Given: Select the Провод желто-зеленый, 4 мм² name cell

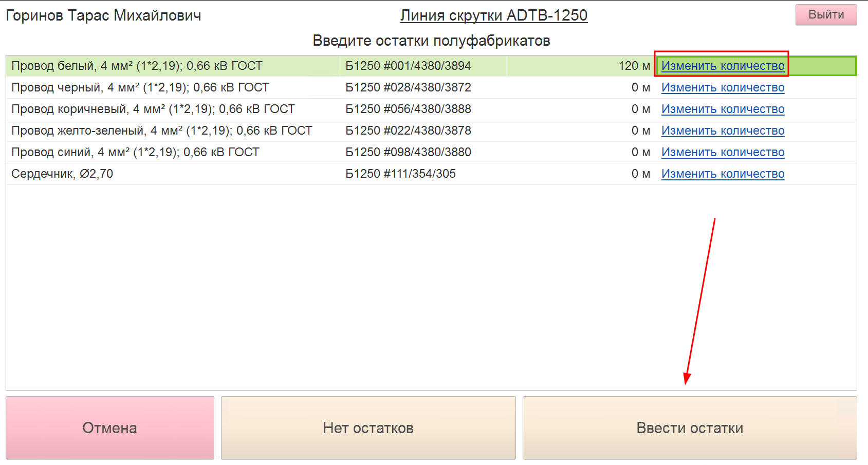Looking at the screenshot, I should (173, 131).
